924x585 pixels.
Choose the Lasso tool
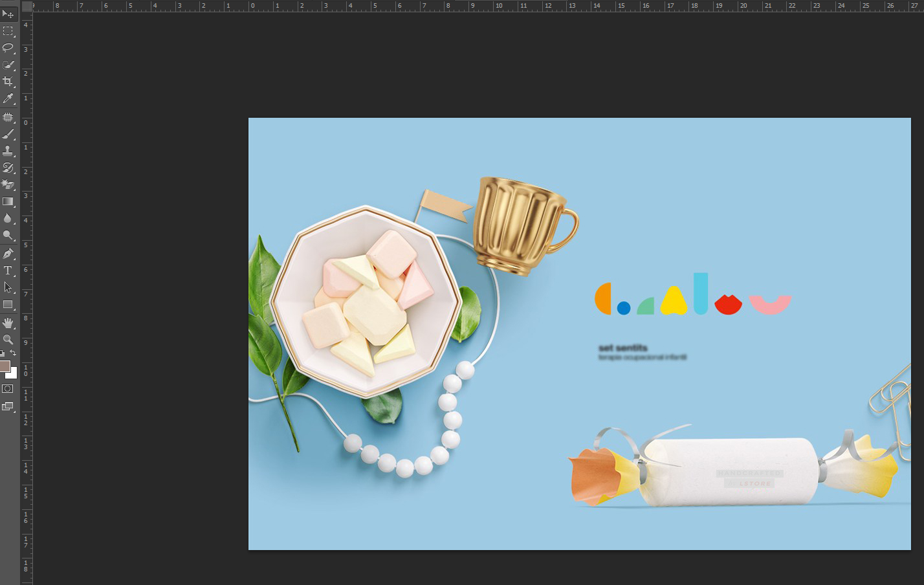point(8,48)
